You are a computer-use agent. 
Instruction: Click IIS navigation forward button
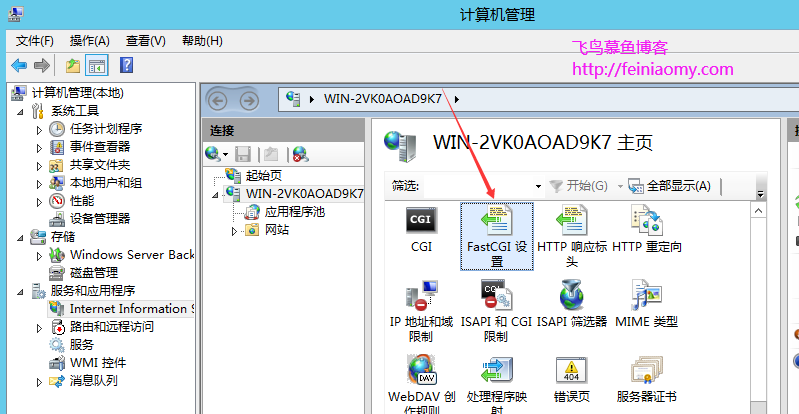tap(249, 100)
